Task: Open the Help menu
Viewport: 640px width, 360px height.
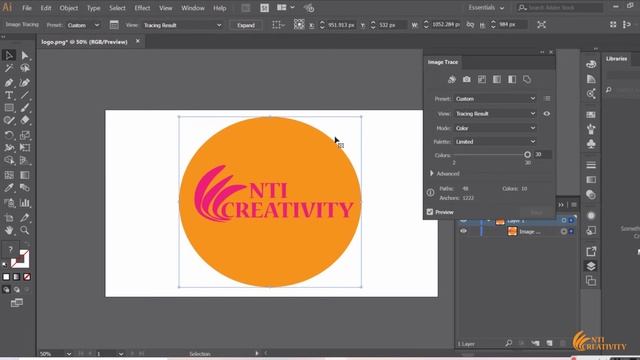Action: 220,8
